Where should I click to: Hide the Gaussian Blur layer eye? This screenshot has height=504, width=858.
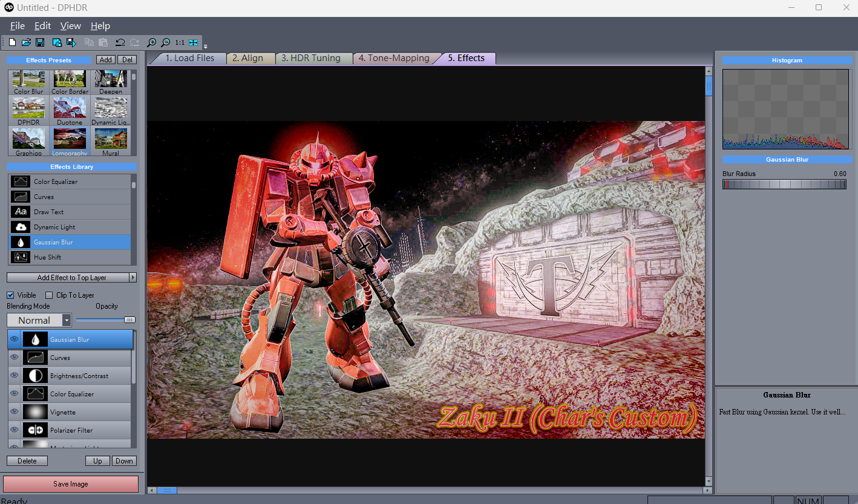coord(15,339)
